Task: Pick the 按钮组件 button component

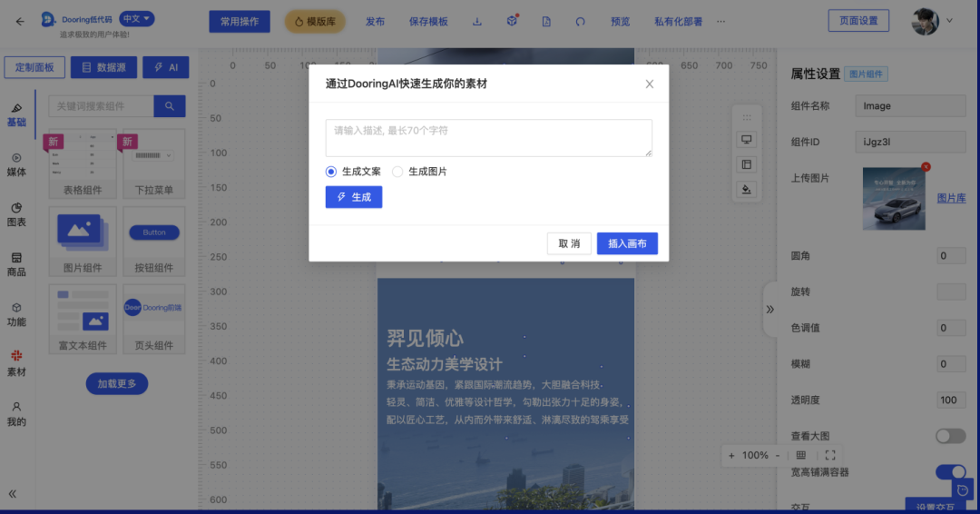Action: coord(153,242)
